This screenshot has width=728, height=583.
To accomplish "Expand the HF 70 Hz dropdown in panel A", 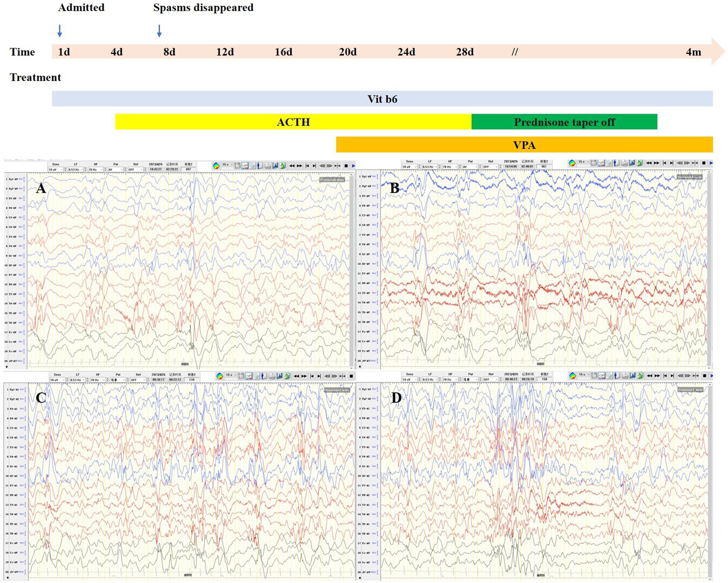I will click(x=102, y=170).
